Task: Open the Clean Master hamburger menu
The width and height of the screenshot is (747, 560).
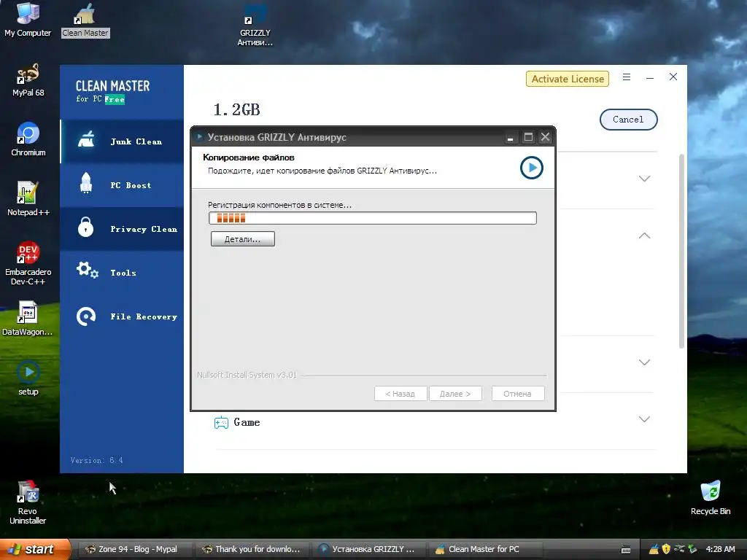Action: 627,77
